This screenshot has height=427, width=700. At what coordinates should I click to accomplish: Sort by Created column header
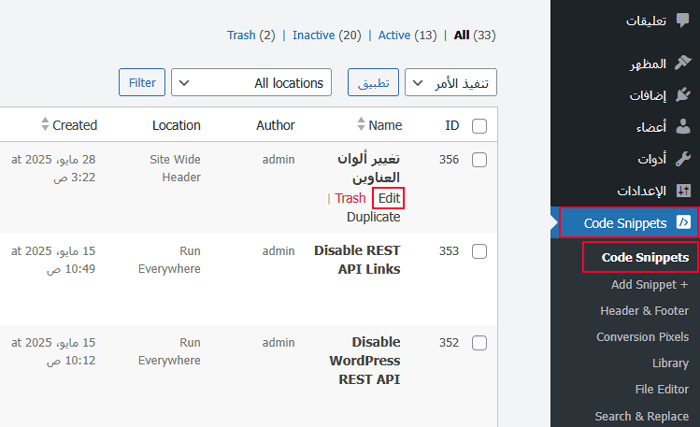click(69, 125)
